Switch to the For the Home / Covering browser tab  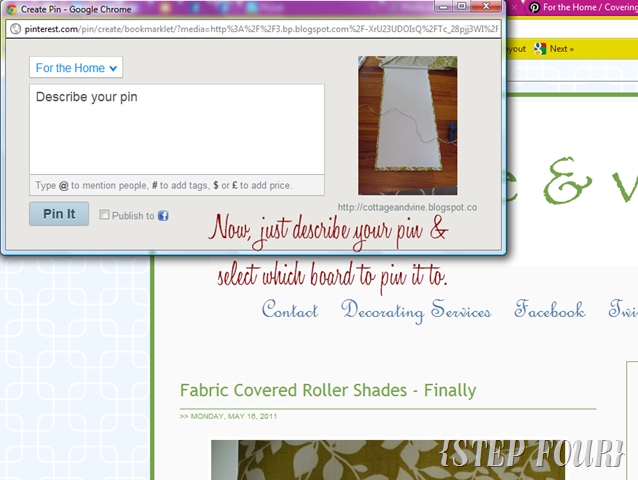582,7
